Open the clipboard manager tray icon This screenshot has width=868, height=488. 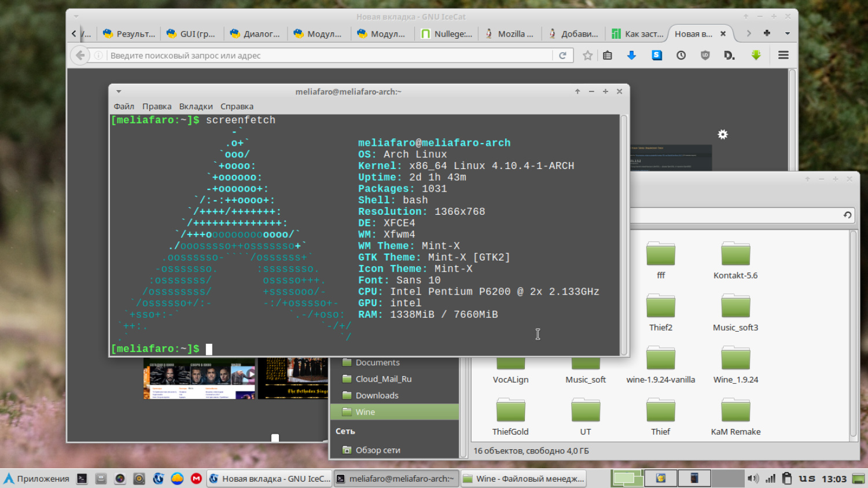(x=786, y=478)
